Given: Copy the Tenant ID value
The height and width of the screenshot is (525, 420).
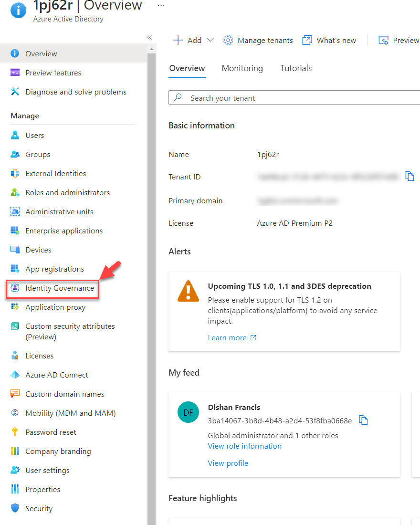Looking at the screenshot, I should (409, 176).
